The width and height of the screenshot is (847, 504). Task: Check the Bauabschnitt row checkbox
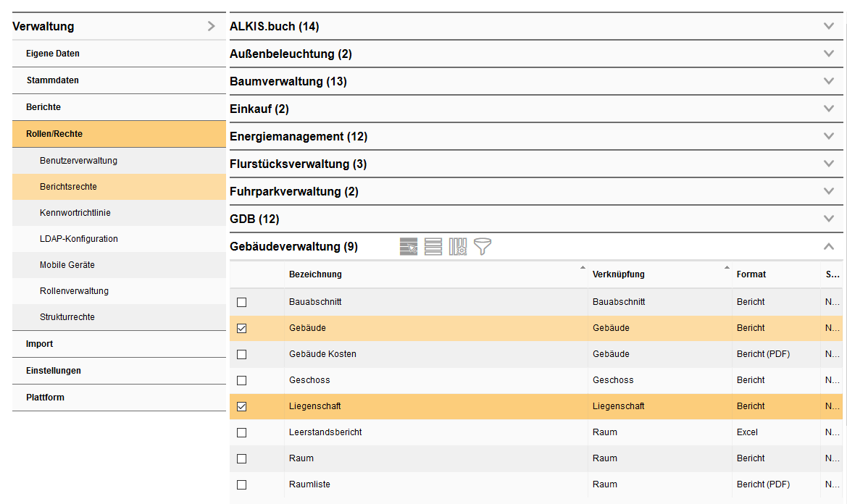click(x=242, y=302)
